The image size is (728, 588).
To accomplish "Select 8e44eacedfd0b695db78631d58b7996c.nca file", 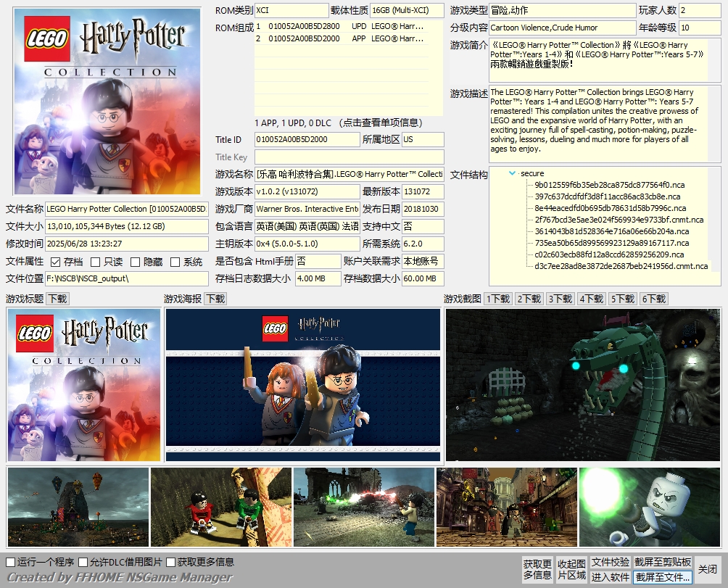I will (x=610, y=208).
